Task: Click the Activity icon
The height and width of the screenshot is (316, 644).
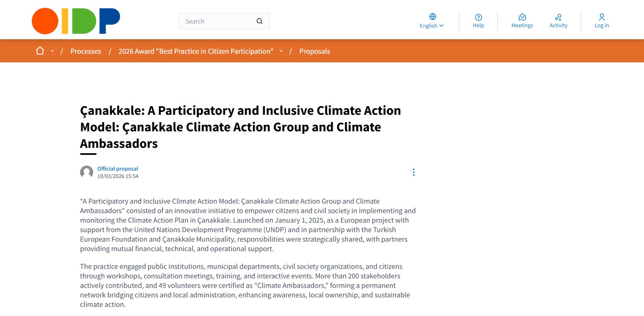Action: click(x=558, y=17)
